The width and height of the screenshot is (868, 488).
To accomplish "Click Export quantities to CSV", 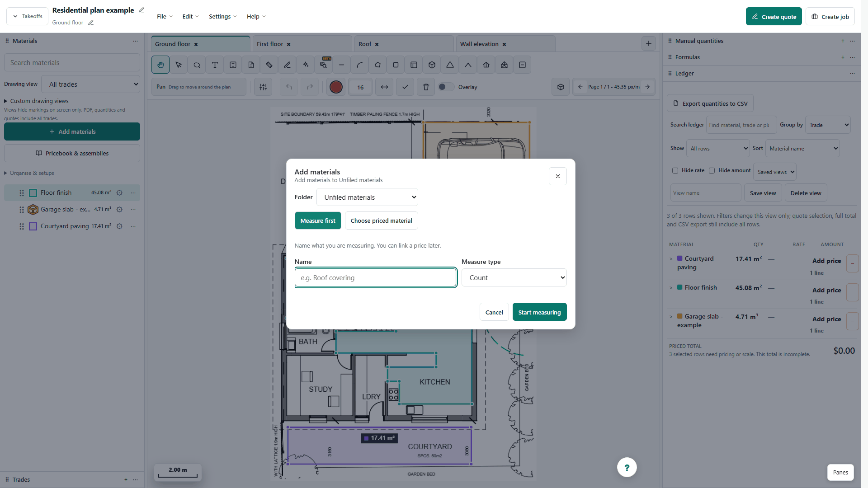I will point(710,103).
